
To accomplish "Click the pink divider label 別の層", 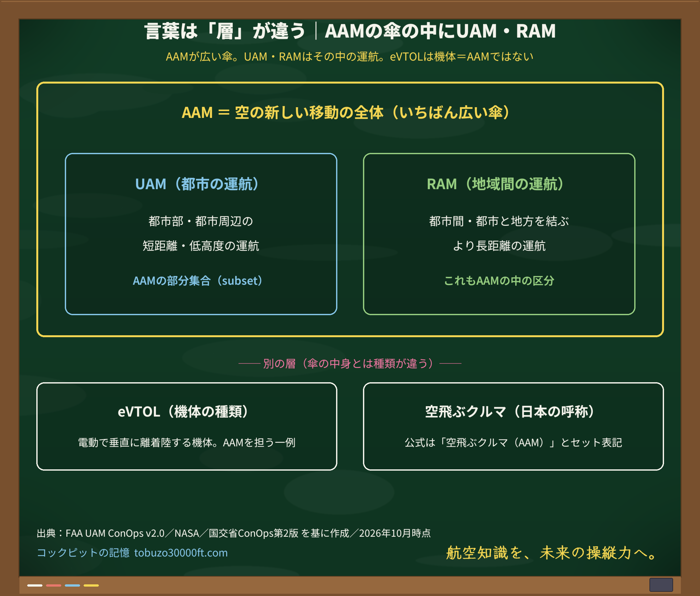I will [350, 364].
